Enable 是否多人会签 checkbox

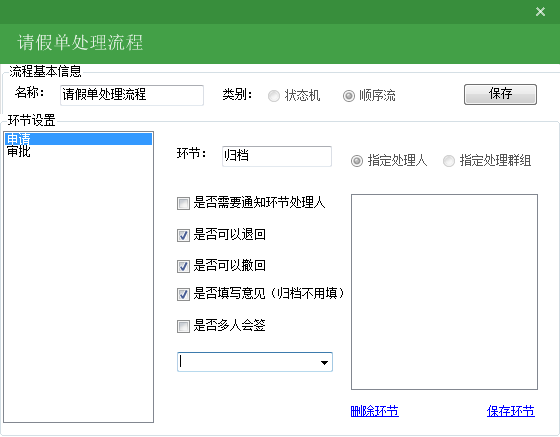pyautogui.click(x=183, y=326)
